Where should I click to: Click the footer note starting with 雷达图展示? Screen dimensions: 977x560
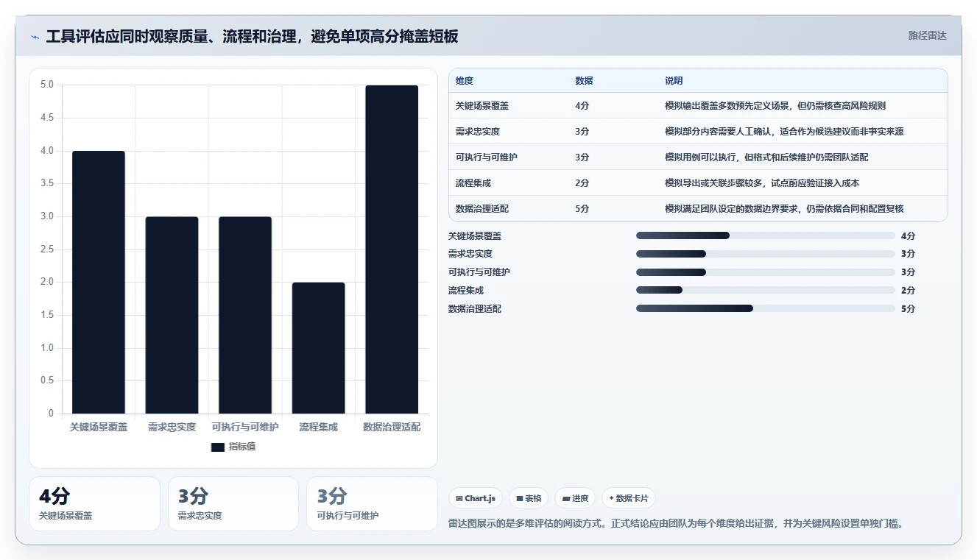click(676, 524)
